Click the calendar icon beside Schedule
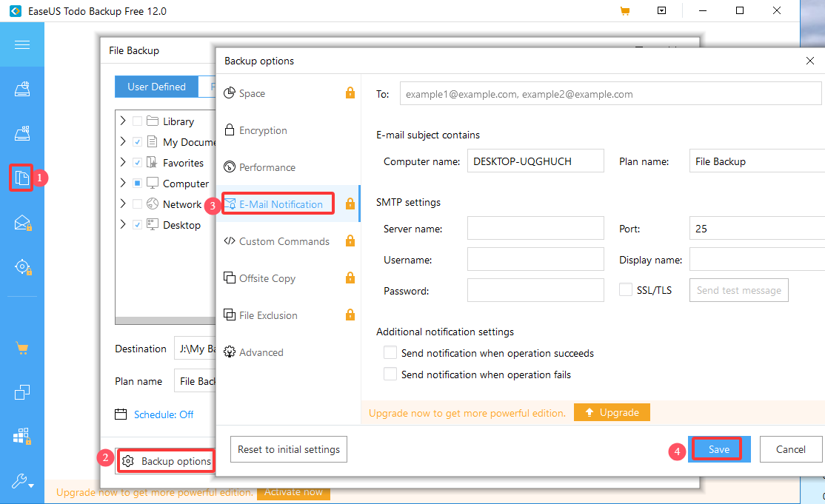This screenshot has width=825, height=504. [121, 414]
